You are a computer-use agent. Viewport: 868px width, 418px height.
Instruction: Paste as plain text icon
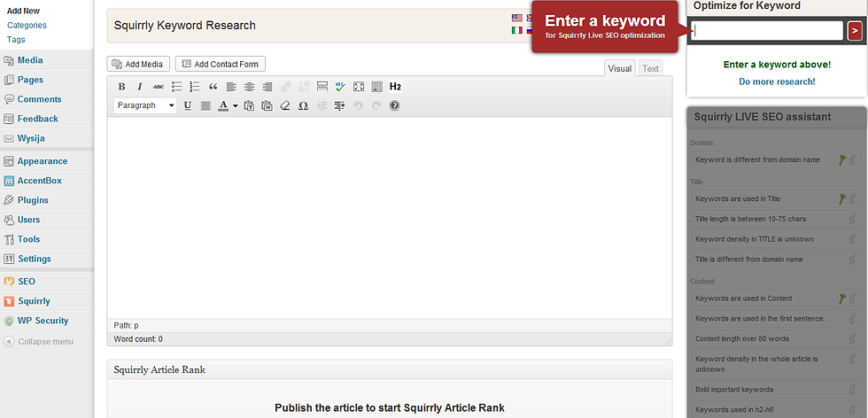249,105
